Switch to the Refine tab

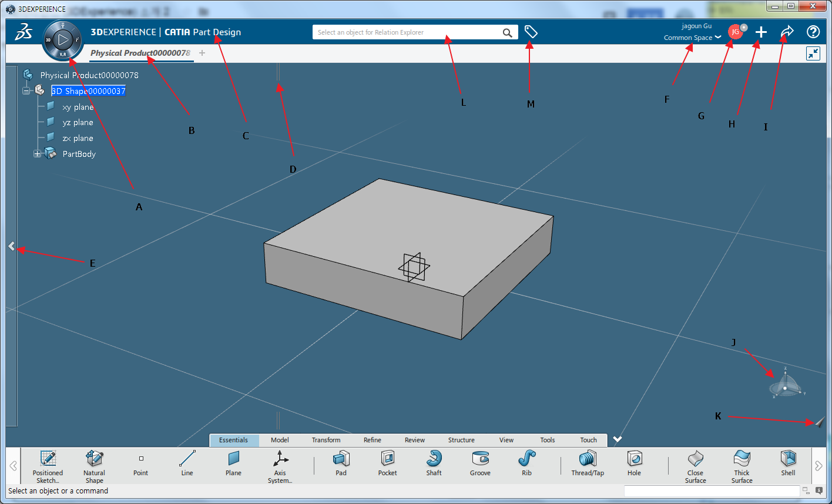coord(373,440)
